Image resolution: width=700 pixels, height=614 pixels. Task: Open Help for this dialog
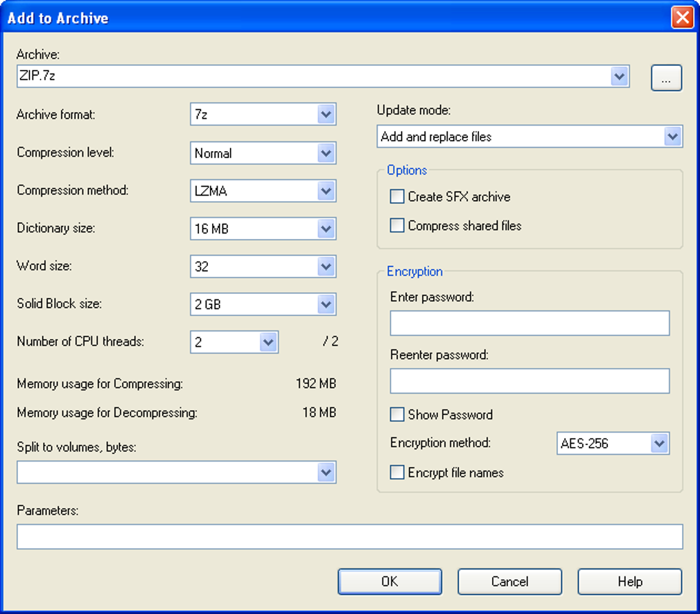tap(629, 582)
